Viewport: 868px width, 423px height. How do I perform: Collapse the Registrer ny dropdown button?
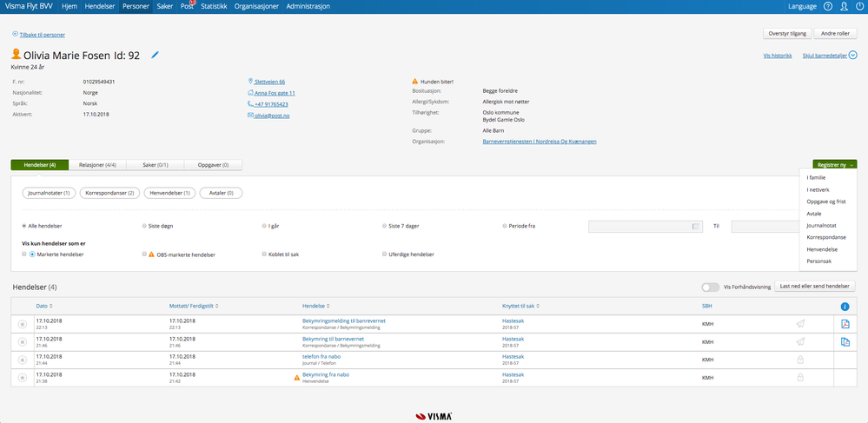(x=835, y=165)
